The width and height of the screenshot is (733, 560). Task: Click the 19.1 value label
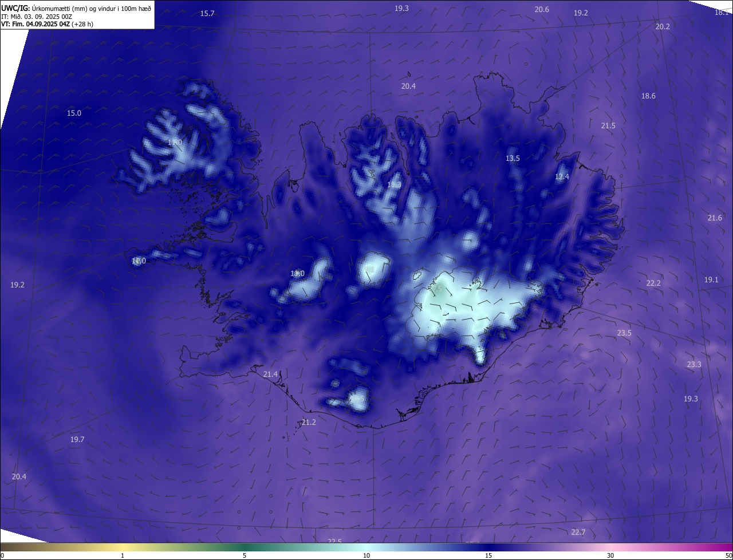tap(711, 279)
